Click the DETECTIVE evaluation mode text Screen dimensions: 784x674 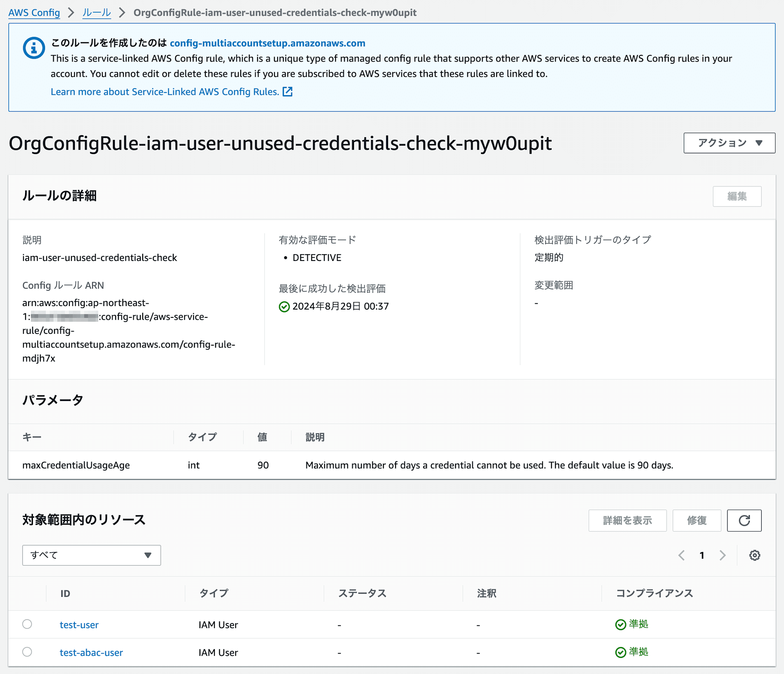click(x=317, y=258)
